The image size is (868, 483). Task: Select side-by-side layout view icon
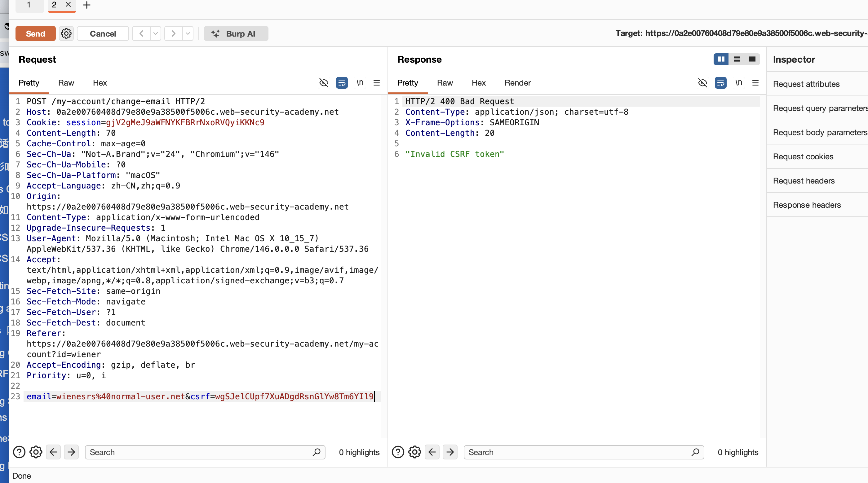(721, 59)
